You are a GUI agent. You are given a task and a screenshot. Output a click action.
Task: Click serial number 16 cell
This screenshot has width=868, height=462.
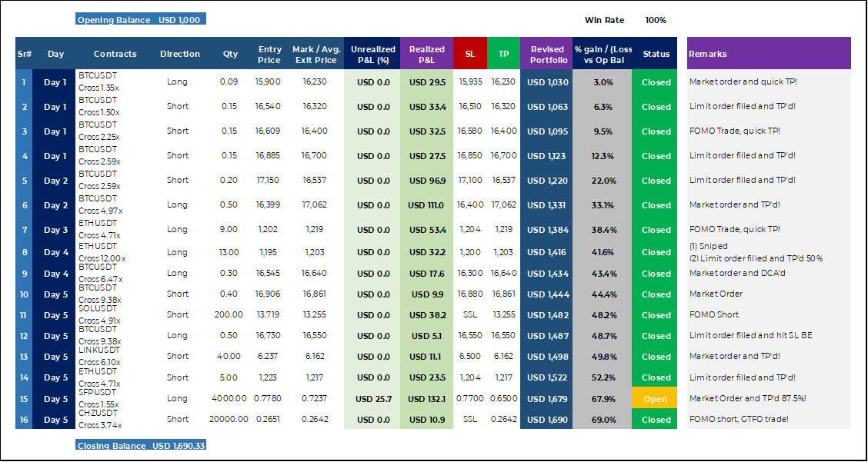click(24, 420)
